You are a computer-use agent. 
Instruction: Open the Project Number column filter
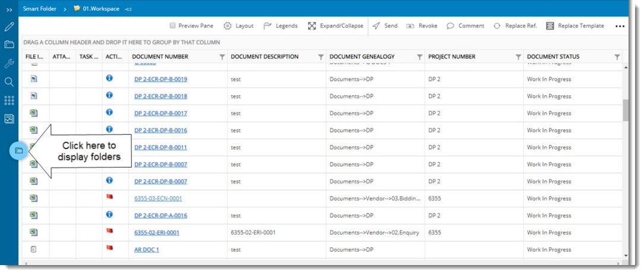tap(518, 57)
